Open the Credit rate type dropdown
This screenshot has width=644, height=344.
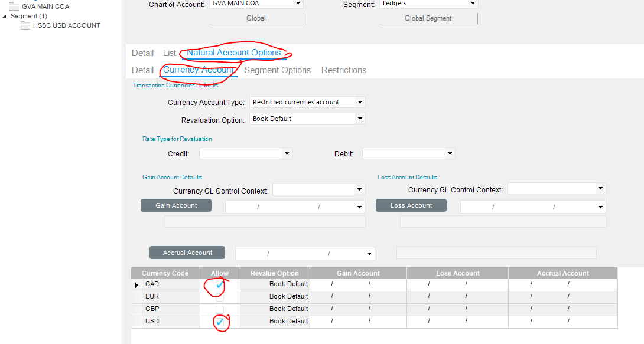287,153
